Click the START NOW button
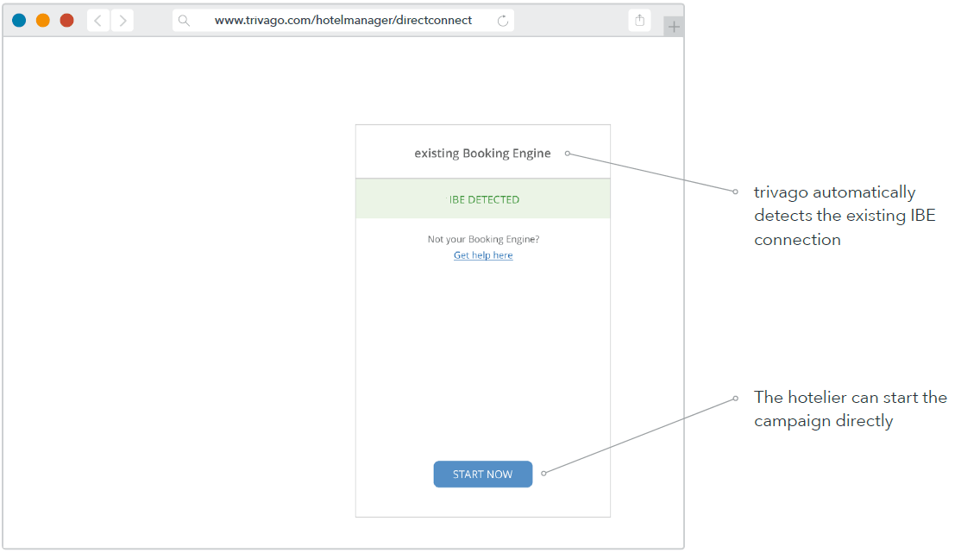The image size is (980, 553). coord(483,474)
